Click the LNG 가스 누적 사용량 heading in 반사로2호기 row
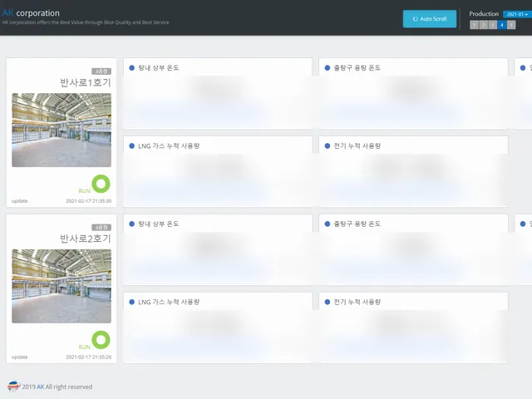The height and width of the screenshot is (399, 532). (169, 302)
